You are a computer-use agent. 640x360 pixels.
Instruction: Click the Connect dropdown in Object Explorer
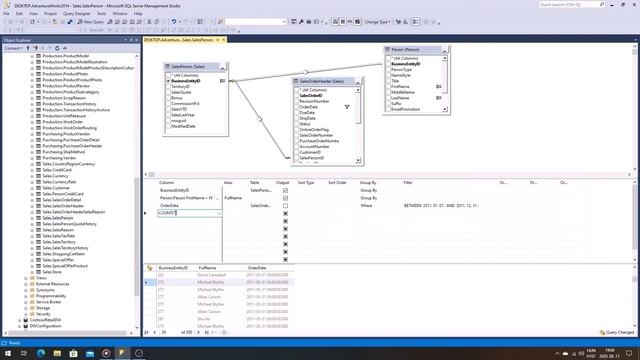[13, 48]
